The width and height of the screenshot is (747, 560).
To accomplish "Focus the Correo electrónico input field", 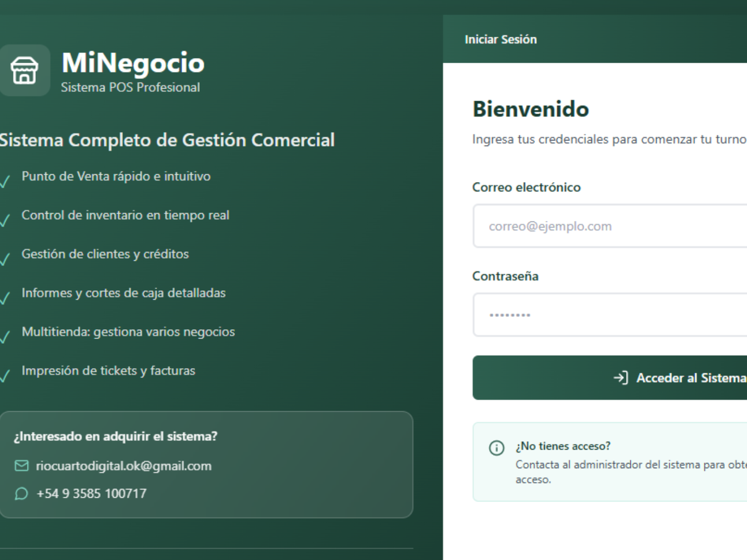I will pos(610,226).
